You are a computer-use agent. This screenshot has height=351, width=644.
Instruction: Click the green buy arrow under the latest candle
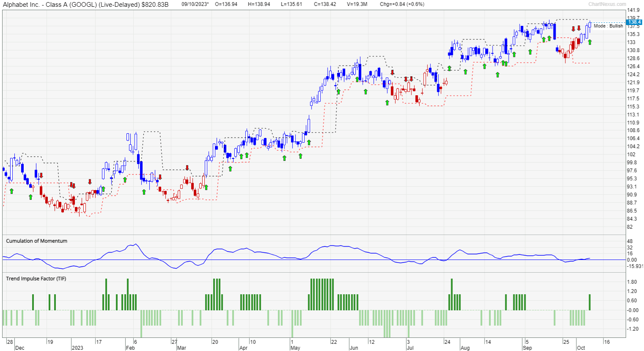tap(590, 42)
